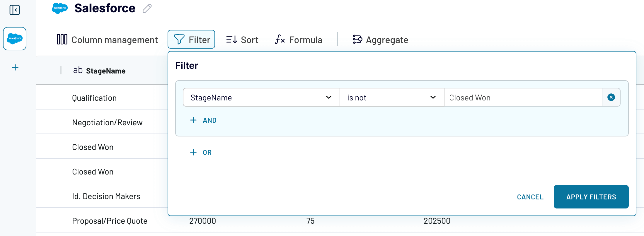Expand the StageName column dropdown

point(261,98)
